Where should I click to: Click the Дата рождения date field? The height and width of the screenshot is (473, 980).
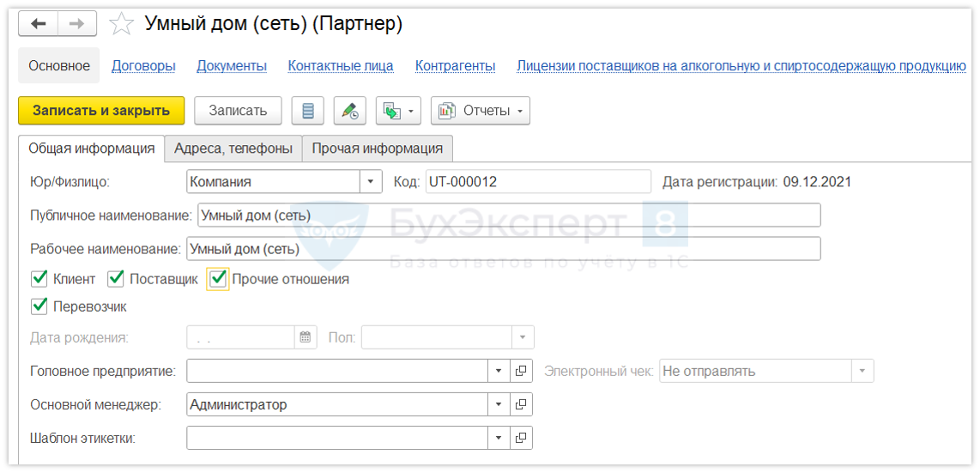(240, 337)
